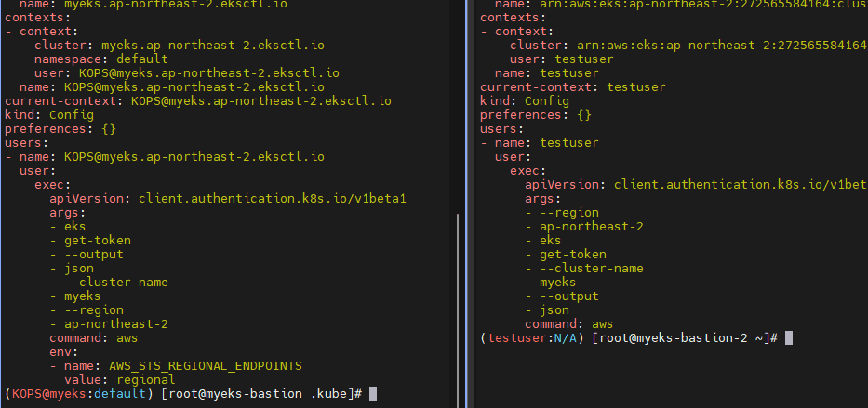
Task: Click the v1beta1 apiVersion text in the left pane
Action: 273,198
